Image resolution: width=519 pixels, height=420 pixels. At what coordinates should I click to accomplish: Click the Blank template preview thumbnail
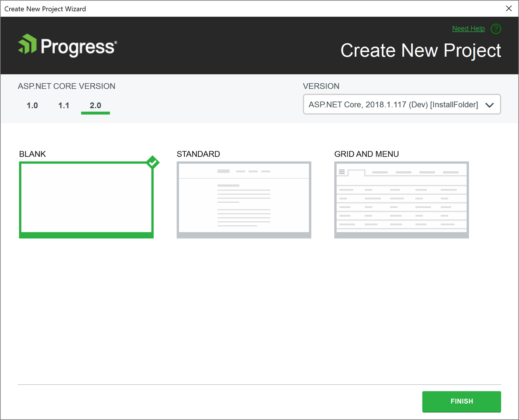(x=86, y=200)
